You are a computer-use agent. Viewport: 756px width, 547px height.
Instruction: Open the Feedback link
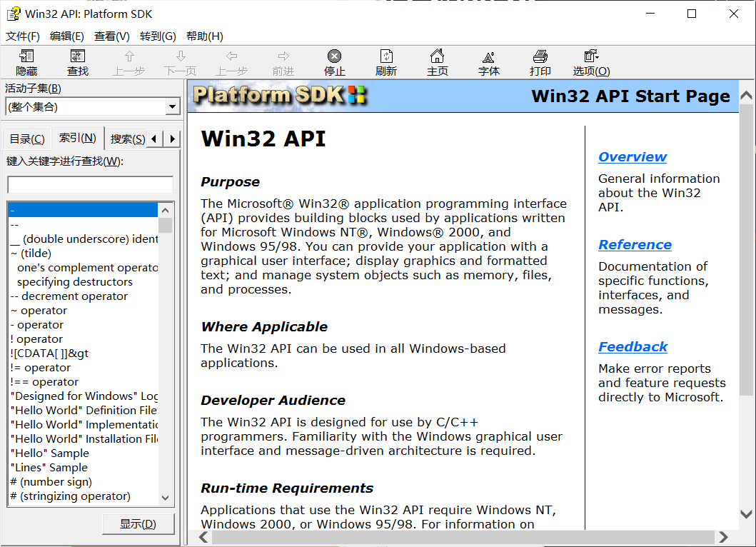(x=632, y=347)
